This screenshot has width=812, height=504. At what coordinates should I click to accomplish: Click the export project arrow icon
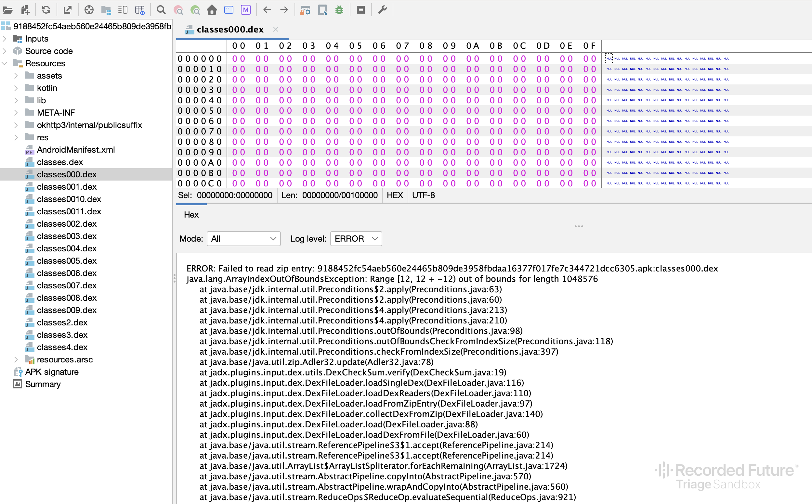click(x=67, y=10)
